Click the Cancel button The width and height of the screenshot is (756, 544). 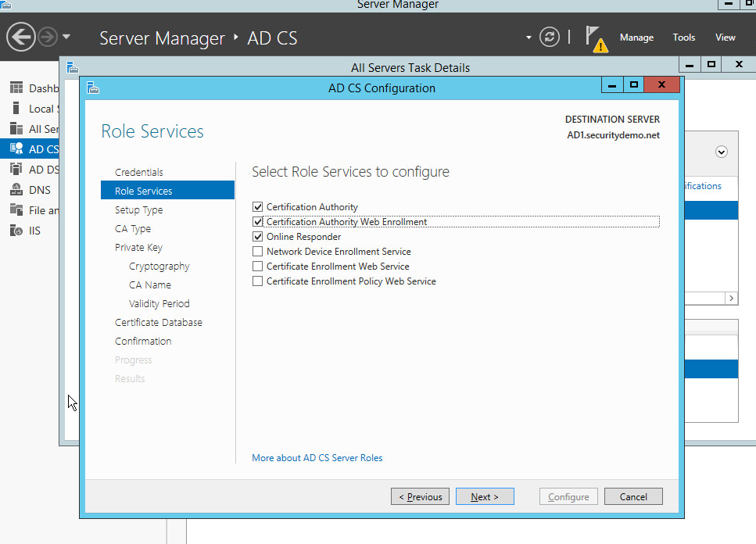point(633,496)
